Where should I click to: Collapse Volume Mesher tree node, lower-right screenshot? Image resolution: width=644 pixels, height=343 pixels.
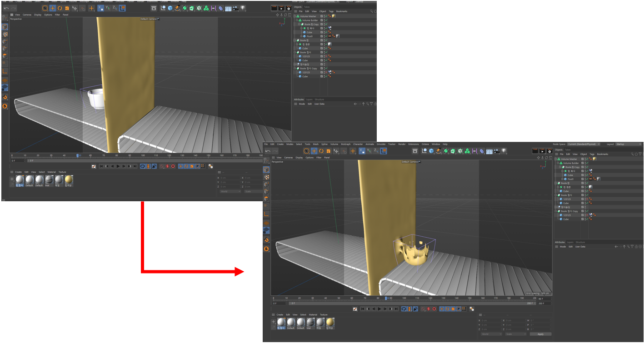coord(555,159)
